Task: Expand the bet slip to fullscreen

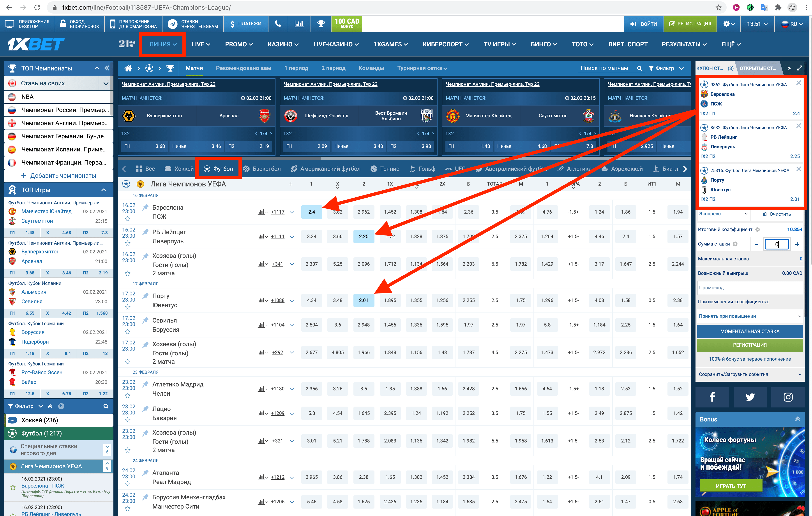Action: (x=799, y=68)
